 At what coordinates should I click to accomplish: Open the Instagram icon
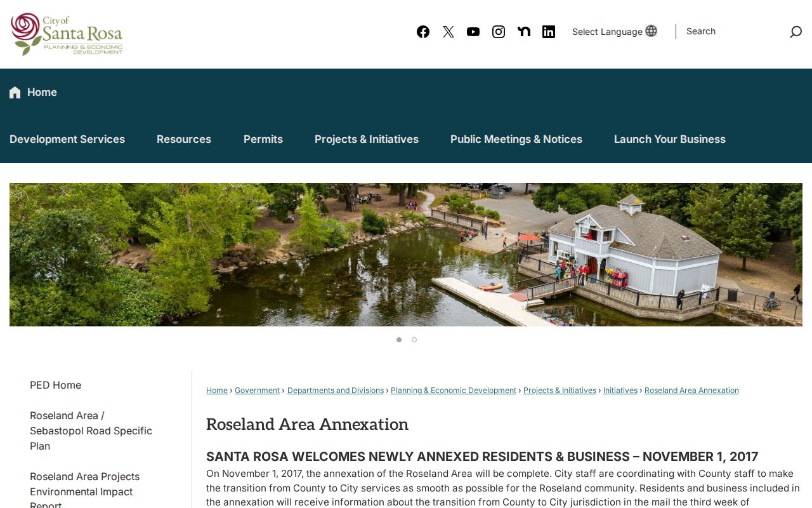click(x=499, y=32)
